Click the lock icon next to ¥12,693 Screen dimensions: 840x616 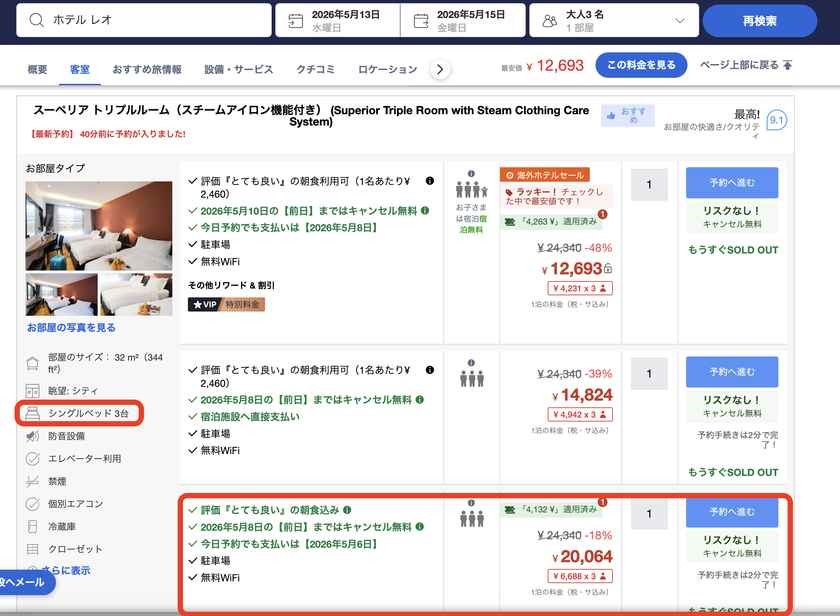(608, 268)
